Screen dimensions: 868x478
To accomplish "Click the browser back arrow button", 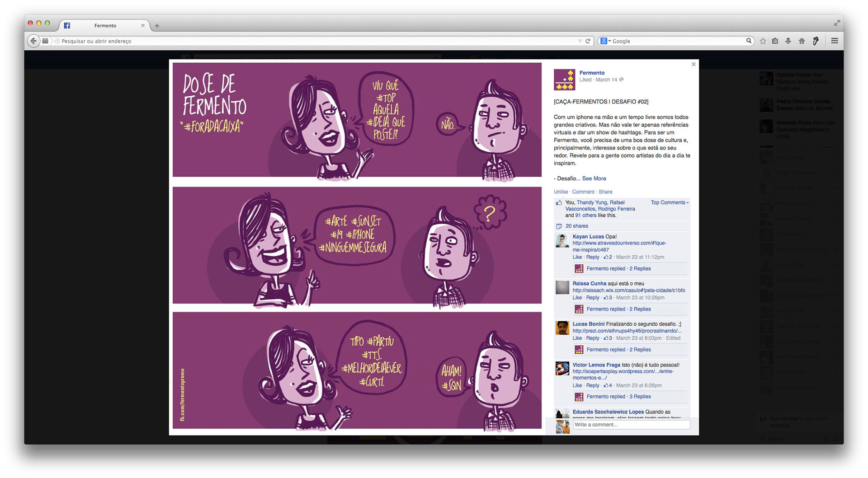I will click(x=33, y=41).
